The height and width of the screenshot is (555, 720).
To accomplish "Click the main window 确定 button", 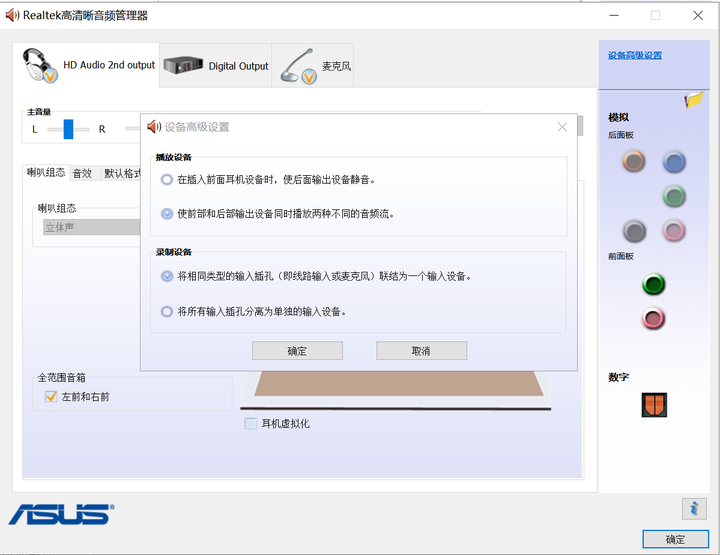I will (x=675, y=539).
